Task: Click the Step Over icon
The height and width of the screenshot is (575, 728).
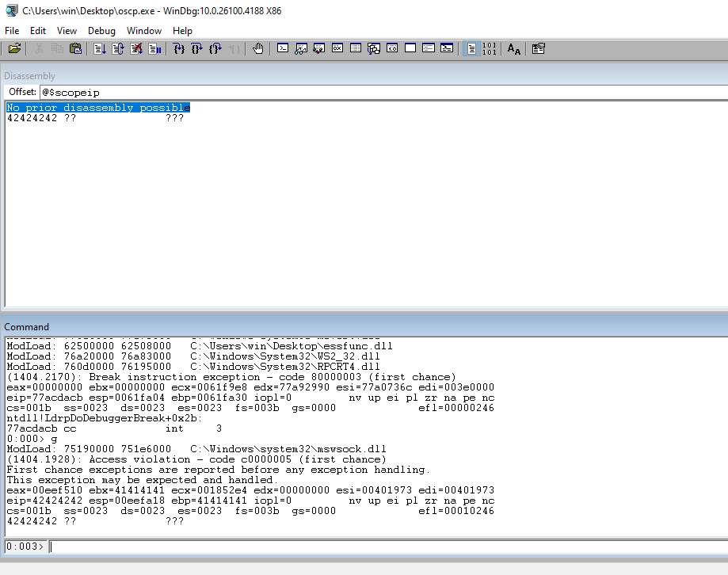Action: tap(197, 49)
